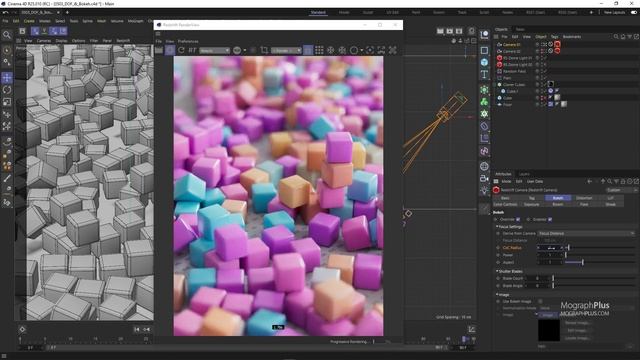The height and width of the screenshot is (360, 640).
Task: Select the Move tool in left toolbar
Action: coord(7,78)
